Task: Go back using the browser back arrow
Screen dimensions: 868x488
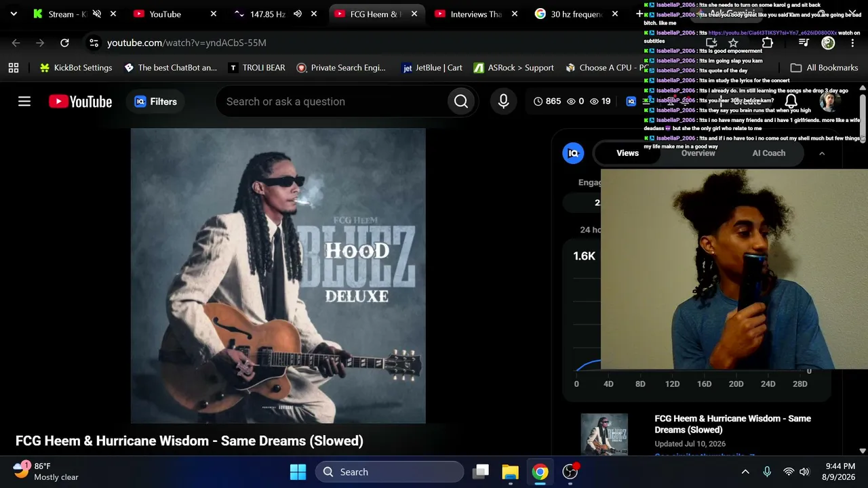Action: tap(16, 43)
